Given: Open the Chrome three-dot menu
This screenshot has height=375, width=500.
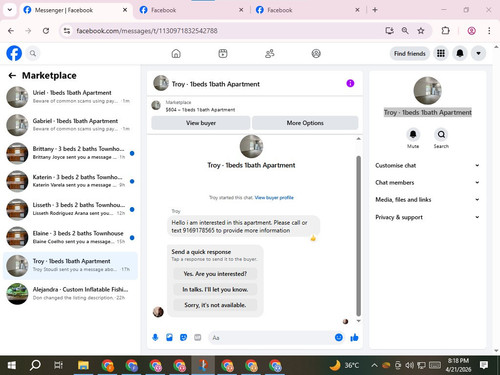Looking at the screenshot, I should pos(489,31).
